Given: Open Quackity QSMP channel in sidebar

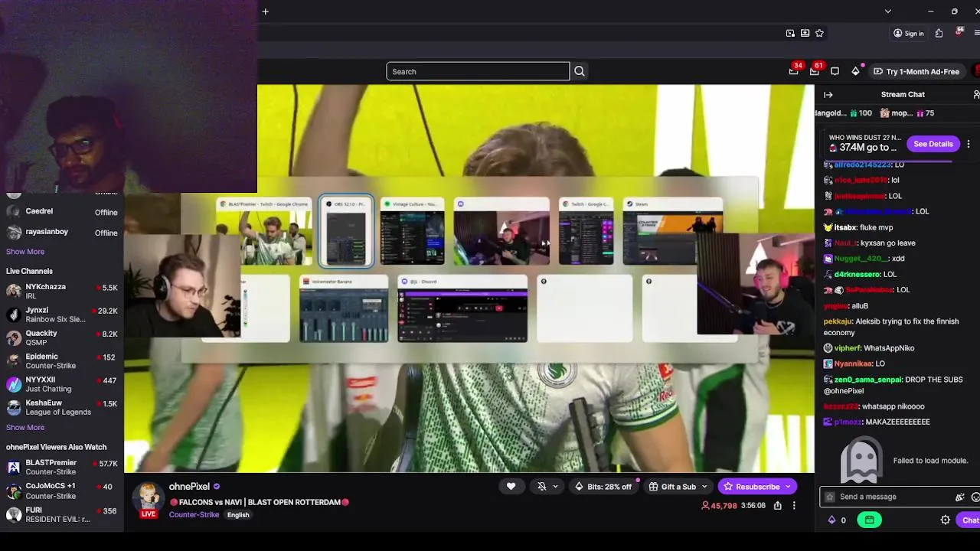Looking at the screenshot, I should pyautogui.click(x=62, y=337).
